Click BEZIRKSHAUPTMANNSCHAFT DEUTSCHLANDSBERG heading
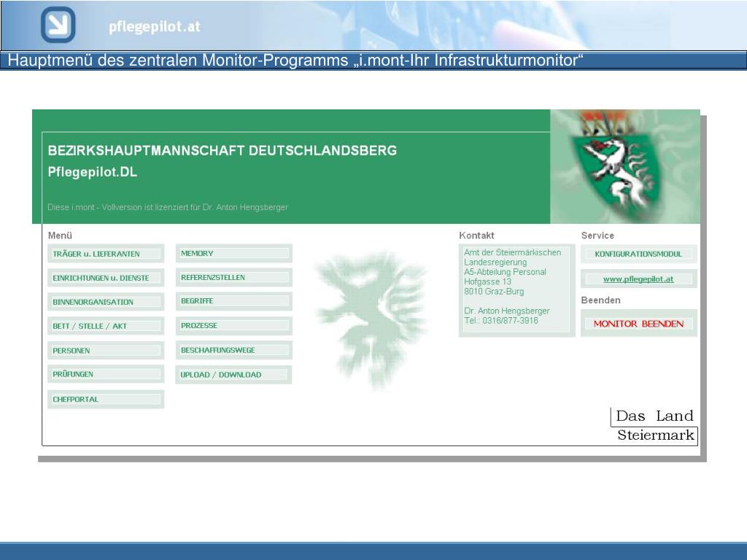The width and height of the screenshot is (747, 560). (222, 150)
